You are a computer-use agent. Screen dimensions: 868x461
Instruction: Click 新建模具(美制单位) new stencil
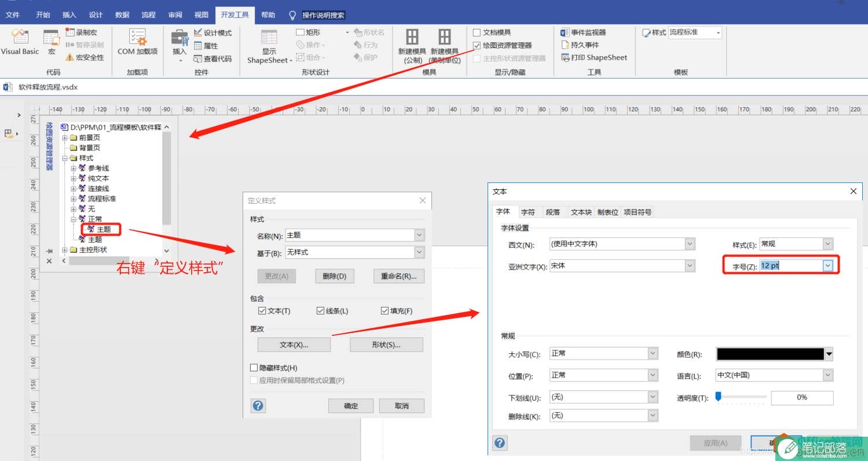[444, 46]
